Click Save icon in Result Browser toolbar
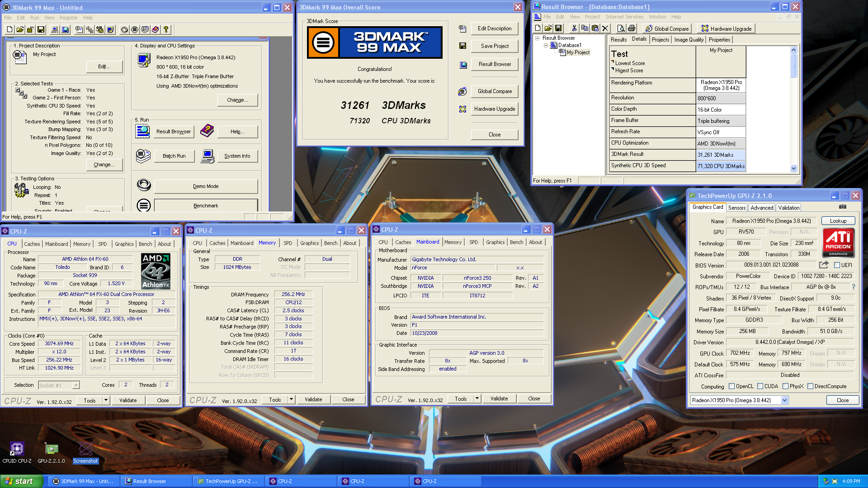Screen dimensions: 868x488 pos(558,28)
